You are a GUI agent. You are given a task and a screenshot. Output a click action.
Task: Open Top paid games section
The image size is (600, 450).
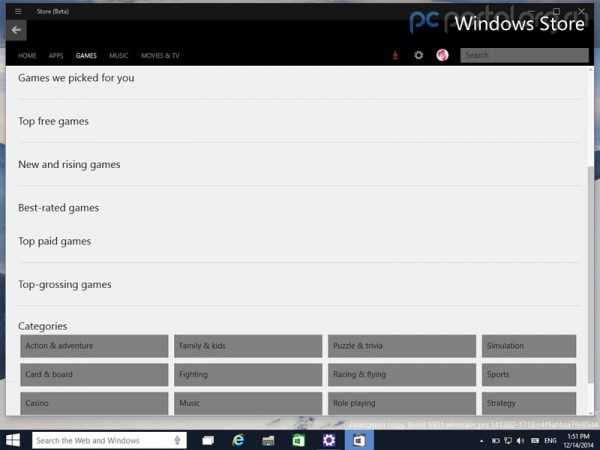coord(55,241)
